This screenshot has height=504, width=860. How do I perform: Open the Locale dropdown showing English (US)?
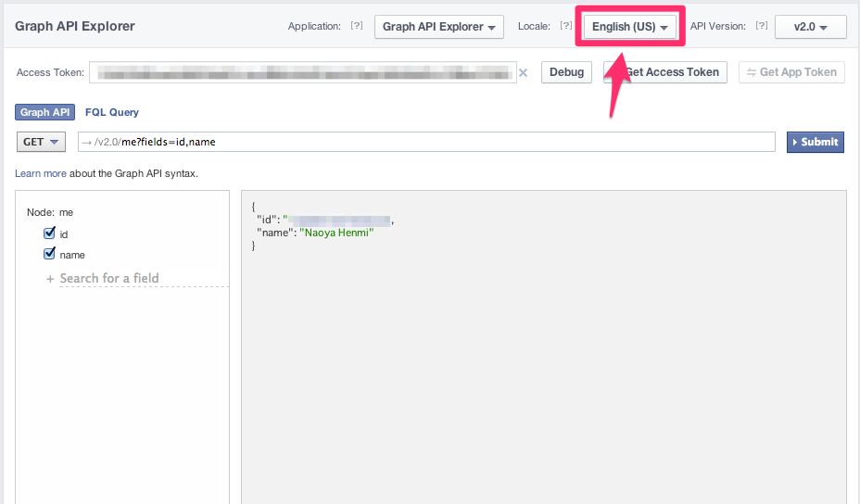pyautogui.click(x=629, y=27)
